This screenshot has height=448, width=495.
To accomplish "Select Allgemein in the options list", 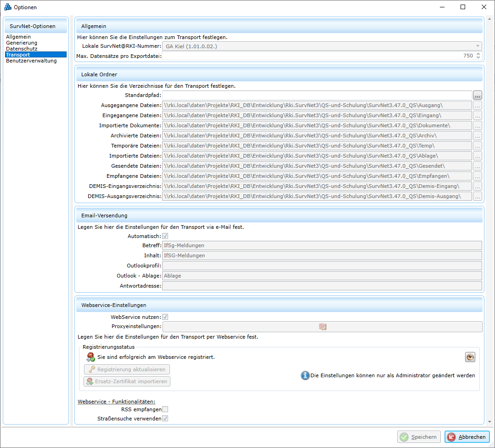I will point(18,37).
